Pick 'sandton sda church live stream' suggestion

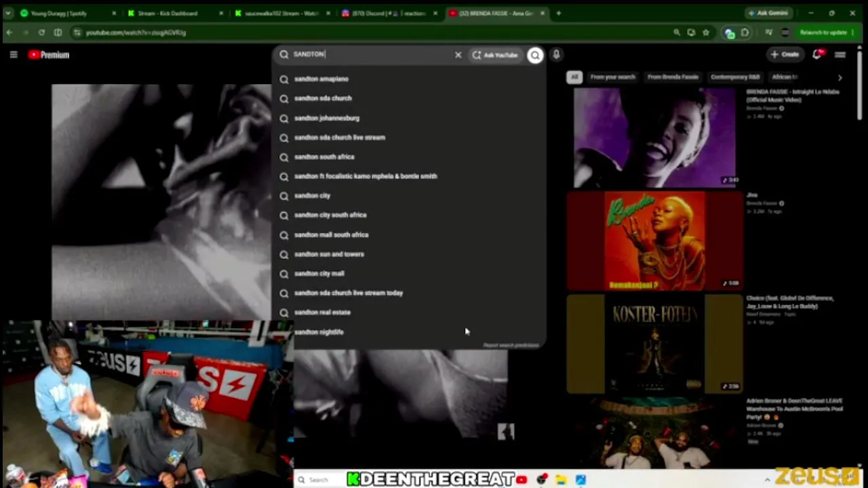click(410, 137)
